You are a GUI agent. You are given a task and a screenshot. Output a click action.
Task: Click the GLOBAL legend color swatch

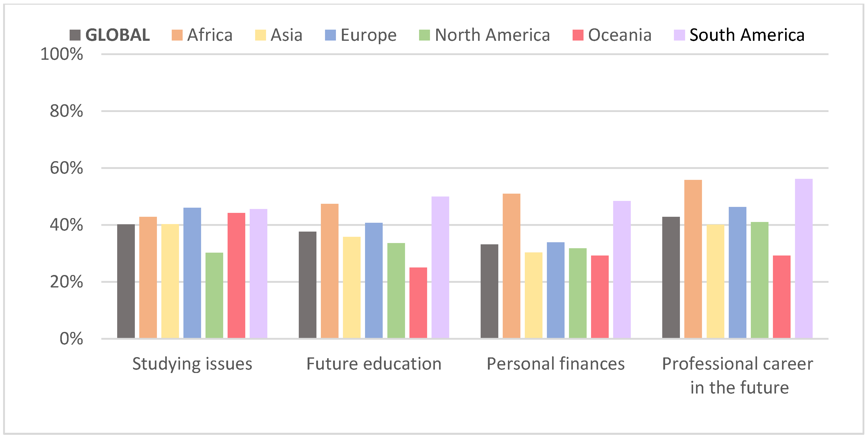tap(75, 35)
